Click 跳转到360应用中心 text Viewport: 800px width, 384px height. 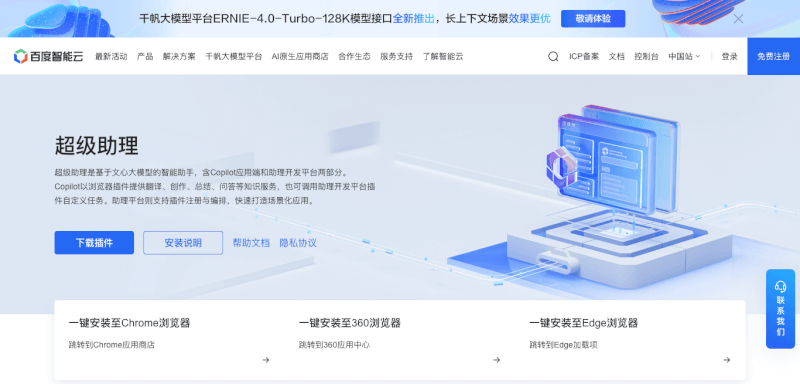tap(335, 345)
